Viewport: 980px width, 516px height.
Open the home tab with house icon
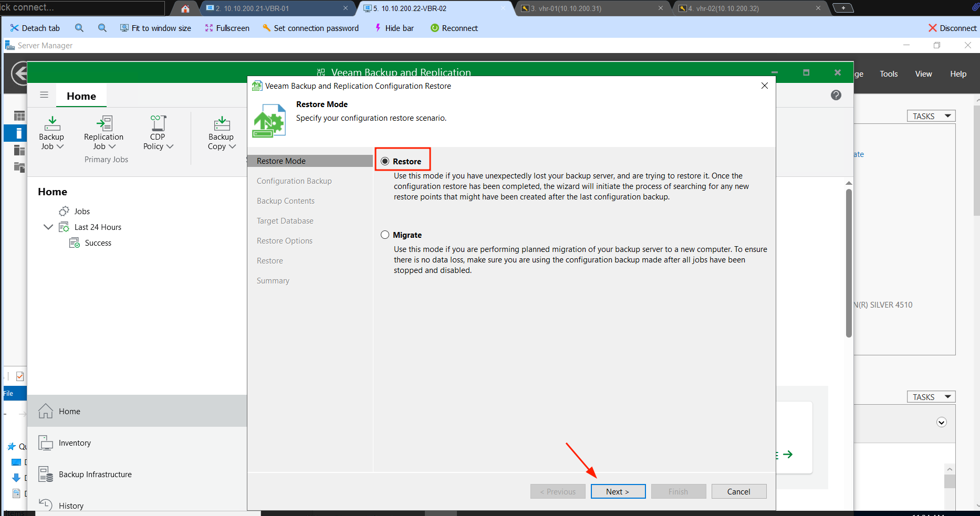tap(185, 8)
